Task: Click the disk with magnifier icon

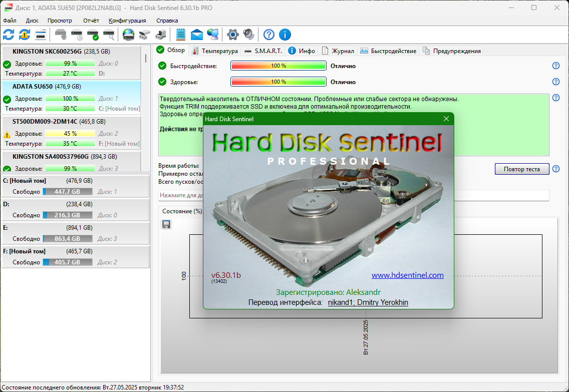Action: pos(109,35)
